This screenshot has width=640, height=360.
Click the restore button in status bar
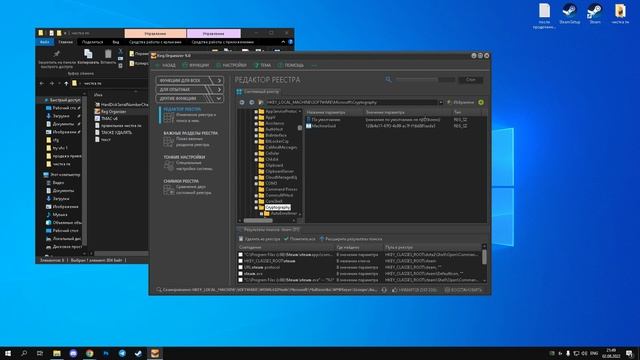click(463, 290)
